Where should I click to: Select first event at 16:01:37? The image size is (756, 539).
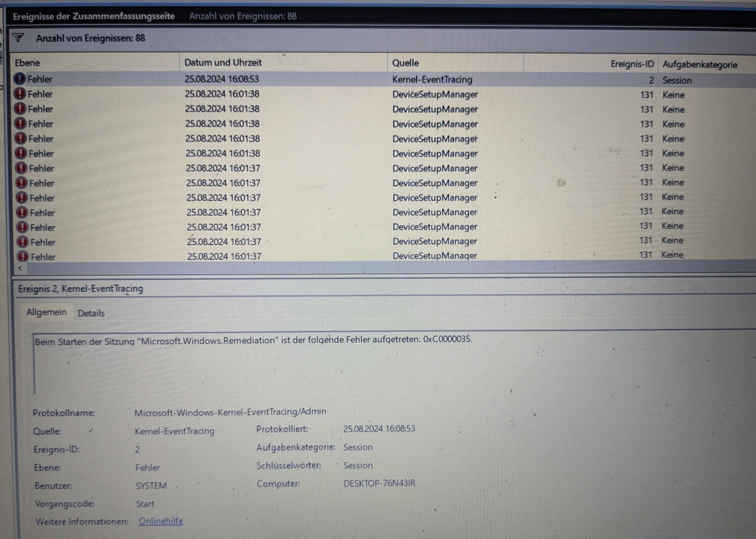click(223, 168)
